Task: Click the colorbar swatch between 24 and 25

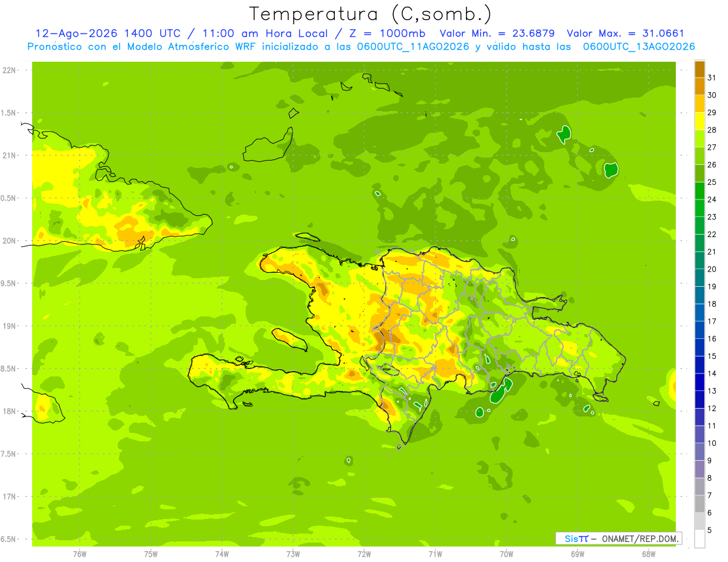Action: click(699, 190)
